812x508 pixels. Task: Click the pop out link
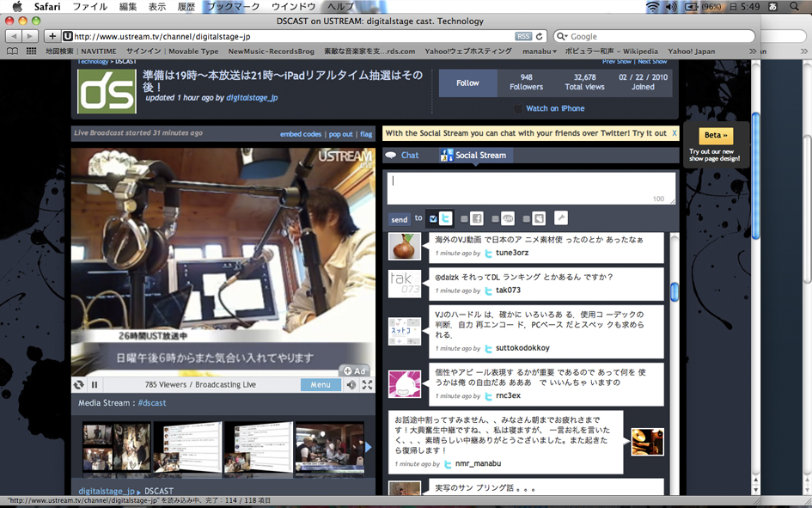click(341, 134)
